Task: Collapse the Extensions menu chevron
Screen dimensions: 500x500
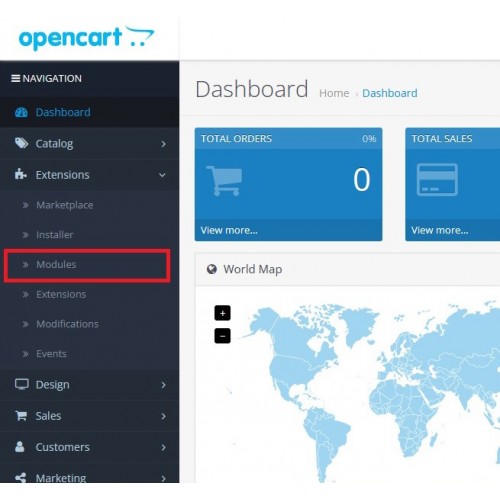Action: tap(162, 175)
